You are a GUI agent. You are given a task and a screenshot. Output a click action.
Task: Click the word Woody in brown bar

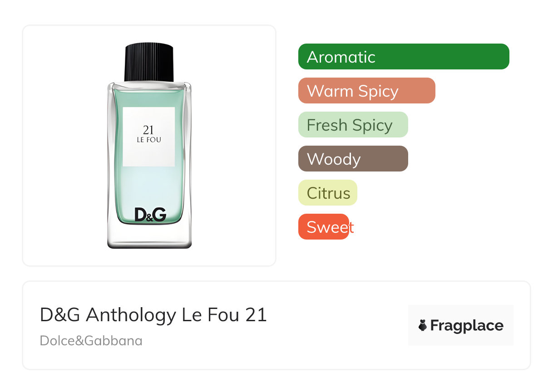tap(334, 160)
